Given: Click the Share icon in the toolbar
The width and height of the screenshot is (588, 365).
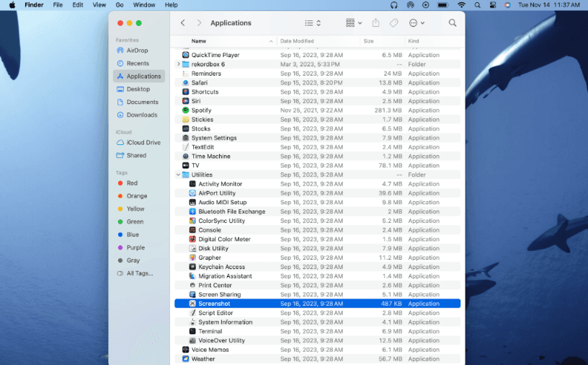Looking at the screenshot, I should 375,23.
